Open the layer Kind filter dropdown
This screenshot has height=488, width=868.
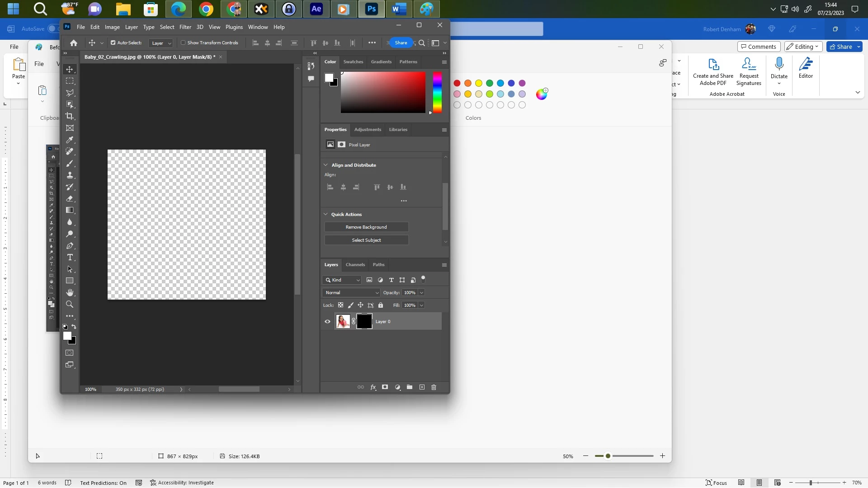pyautogui.click(x=342, y=280)
